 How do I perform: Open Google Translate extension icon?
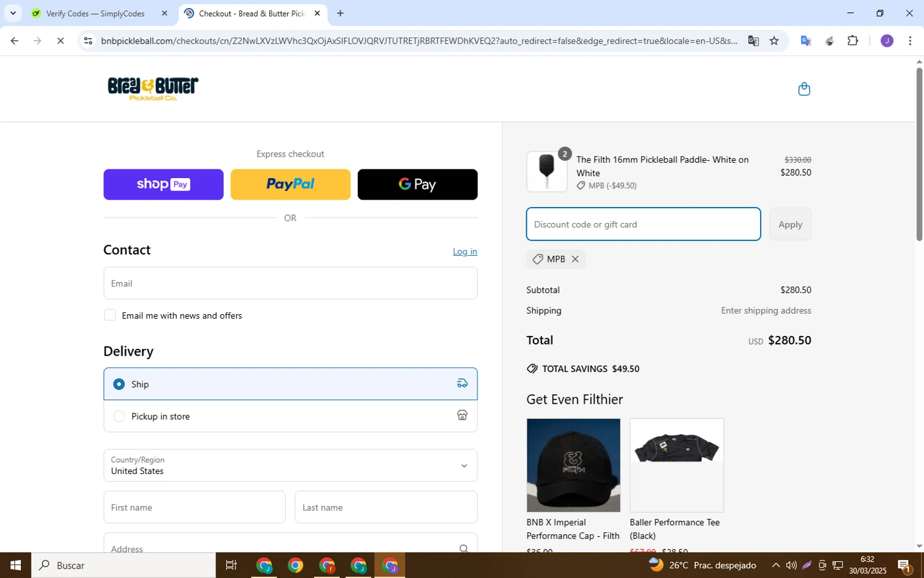point(805,41)
